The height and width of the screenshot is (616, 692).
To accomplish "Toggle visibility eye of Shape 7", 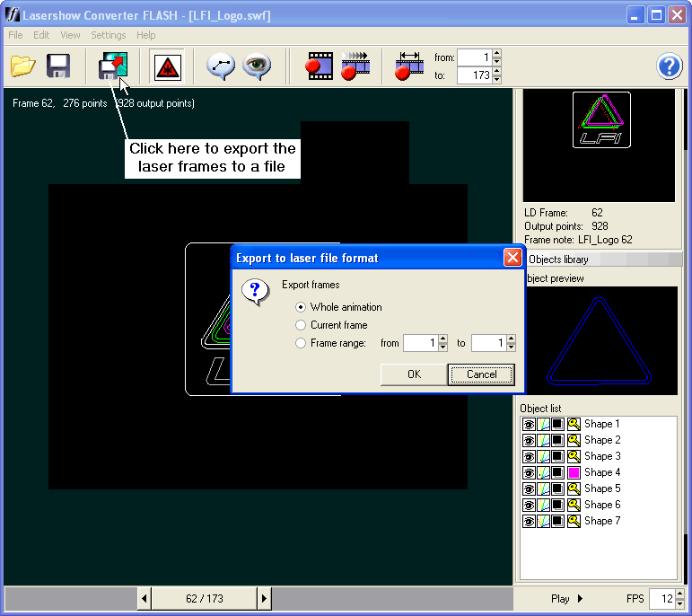I will click(x=529, y=521).
